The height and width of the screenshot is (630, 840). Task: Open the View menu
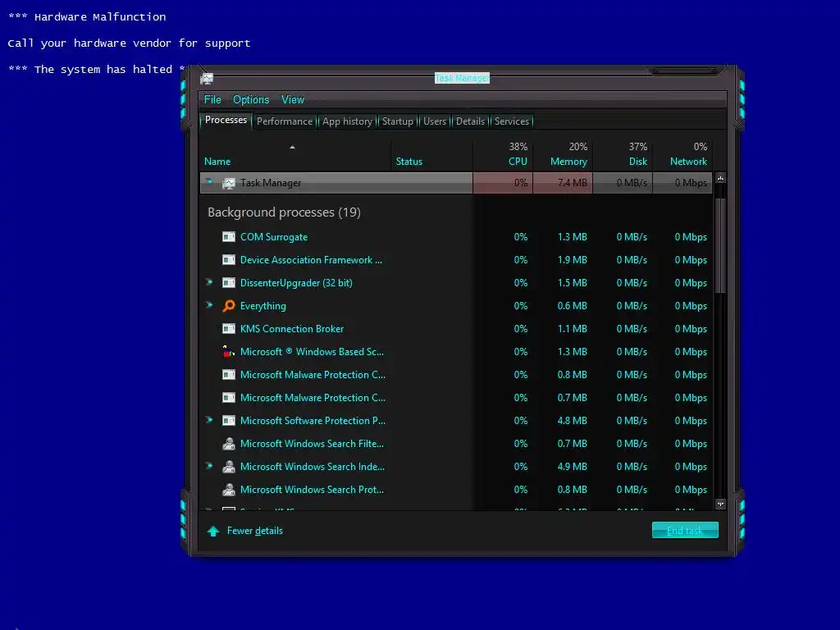point(293,99)
